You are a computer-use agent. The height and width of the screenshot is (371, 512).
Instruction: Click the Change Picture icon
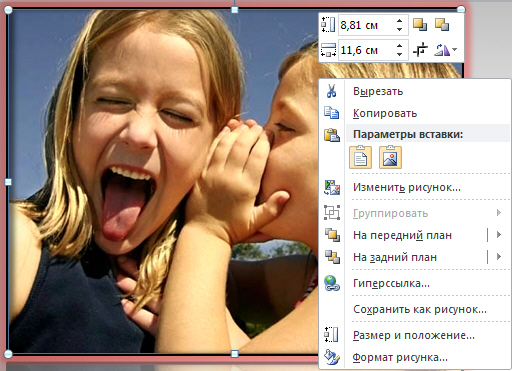click(332, 187)
